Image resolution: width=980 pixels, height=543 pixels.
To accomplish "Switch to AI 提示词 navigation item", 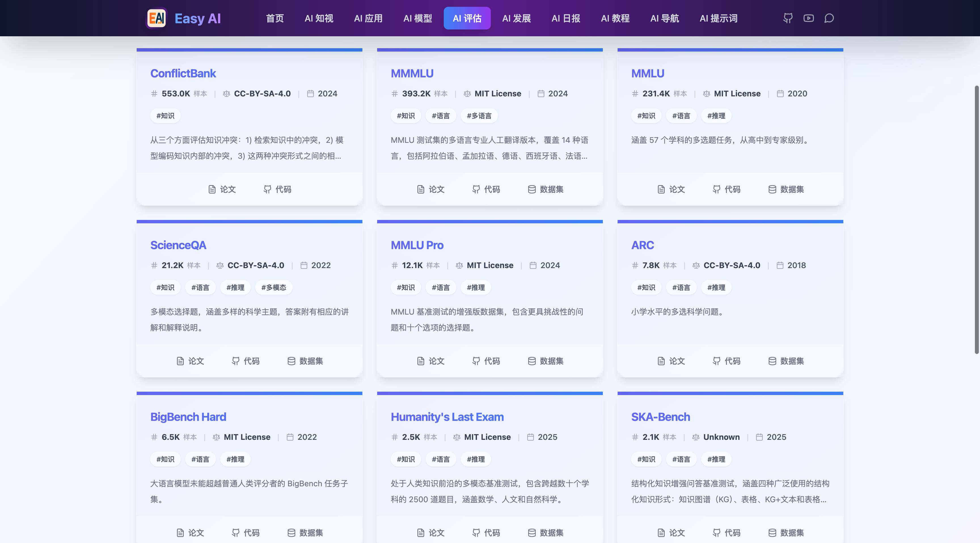I will [x=718, y=18].
